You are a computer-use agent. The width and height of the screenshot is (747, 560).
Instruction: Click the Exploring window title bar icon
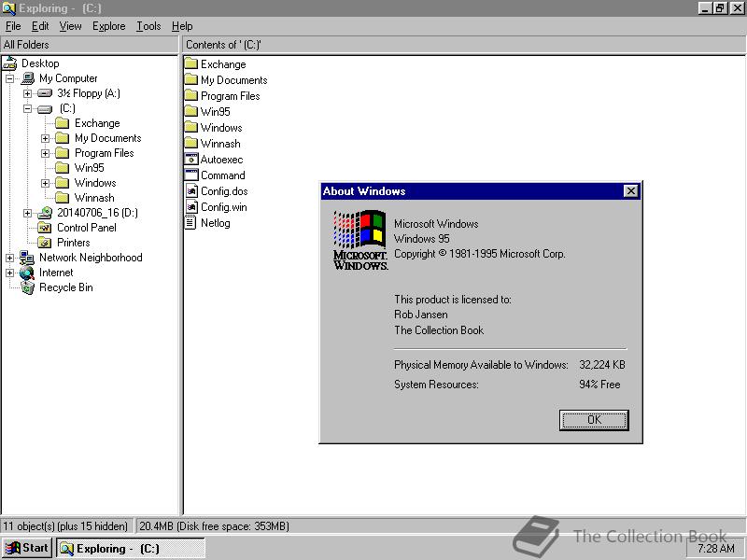click(x=9, y=8)
